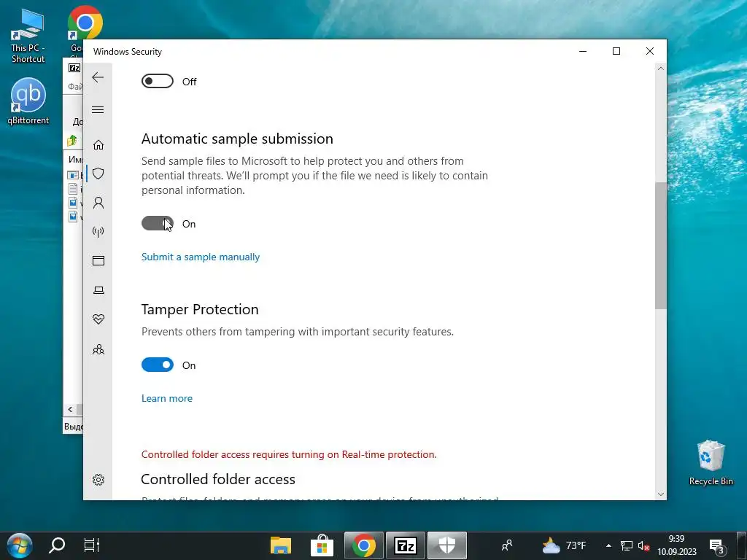Open Task View on the taskbar
747x560 pixels.
(91, 545)
